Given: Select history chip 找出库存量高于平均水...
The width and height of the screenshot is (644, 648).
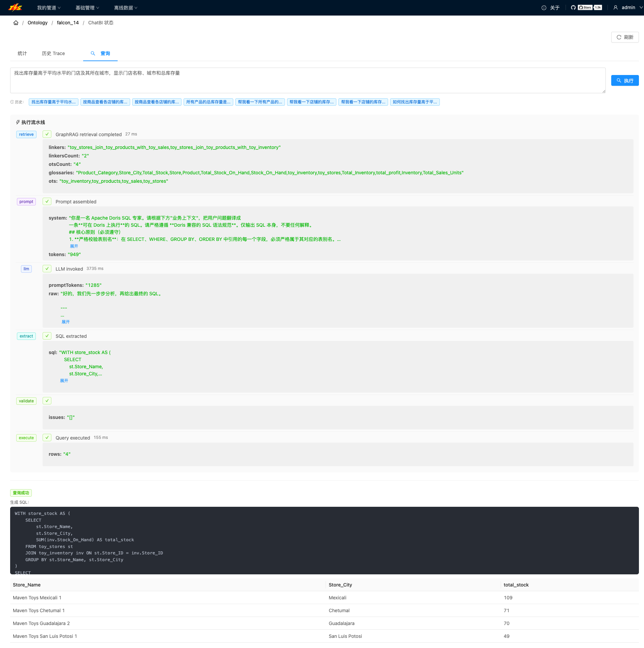Looking at the screenshot, I should coord(53,102).
